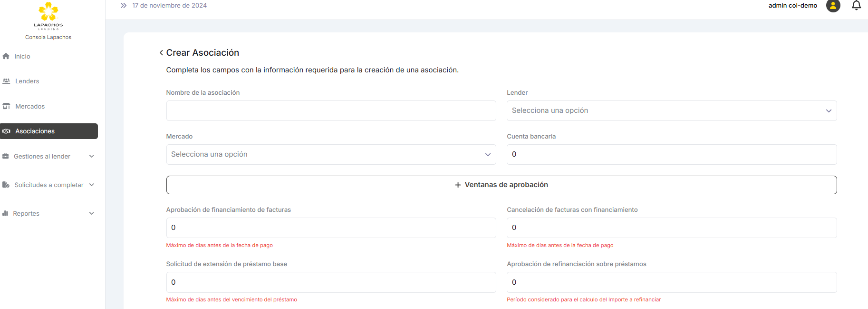Focus the Nombre de la asociación field
Image resolution: width=868 pixels, height=309 pixels.
[331, 110]
